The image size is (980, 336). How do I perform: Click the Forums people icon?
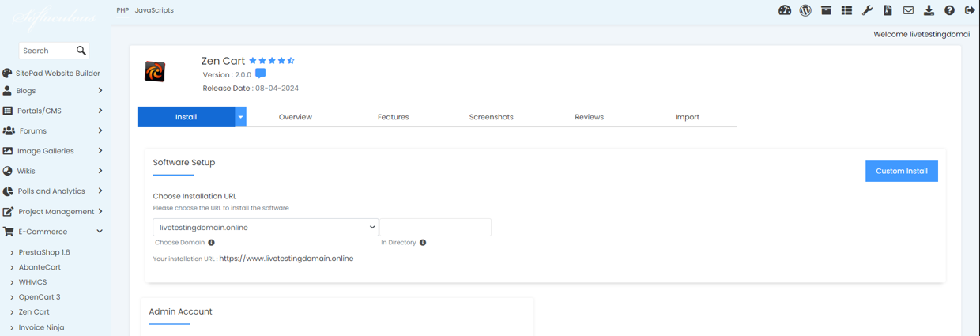(9, 130)
